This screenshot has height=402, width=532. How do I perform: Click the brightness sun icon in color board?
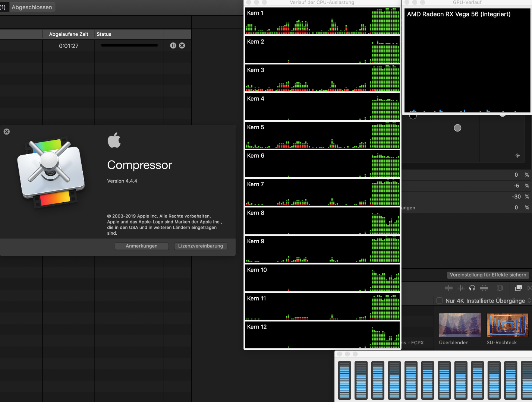[x=517, y=156]
